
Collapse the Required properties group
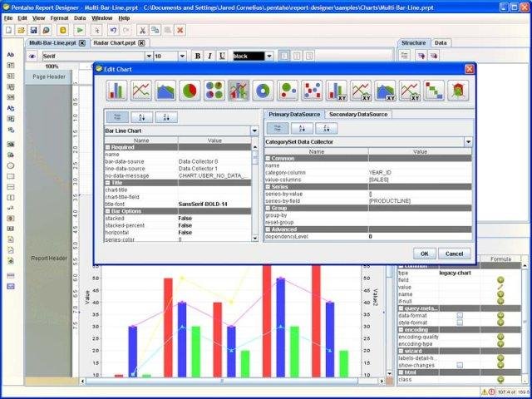[107, 147]
